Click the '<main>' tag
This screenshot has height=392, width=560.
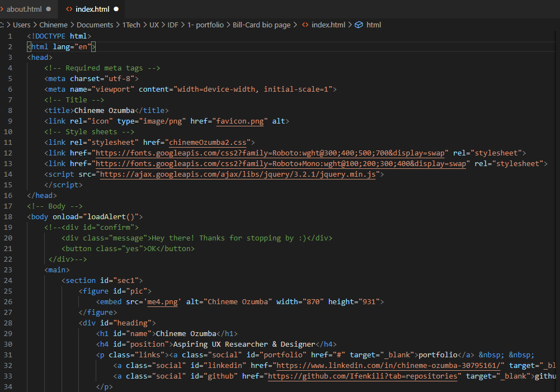click(57, 270)
